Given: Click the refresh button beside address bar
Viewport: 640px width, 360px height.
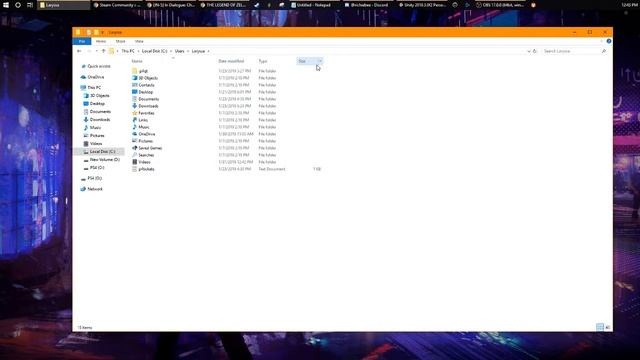Looking at the screenshot, I should point(535,51).
